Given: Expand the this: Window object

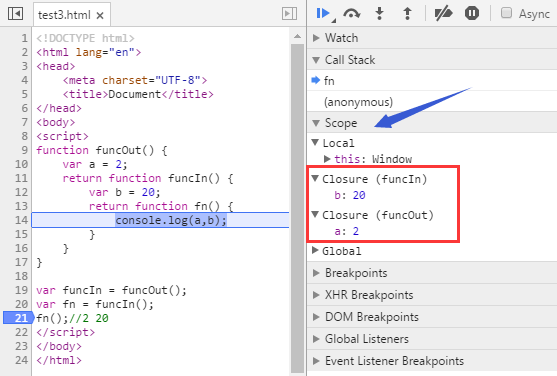Looking at the screenshot, I should [x=327, y=159].
